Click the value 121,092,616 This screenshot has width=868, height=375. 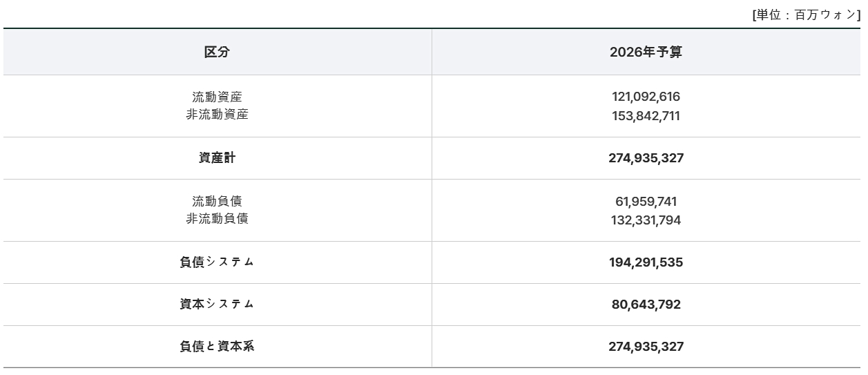(646, 97)
